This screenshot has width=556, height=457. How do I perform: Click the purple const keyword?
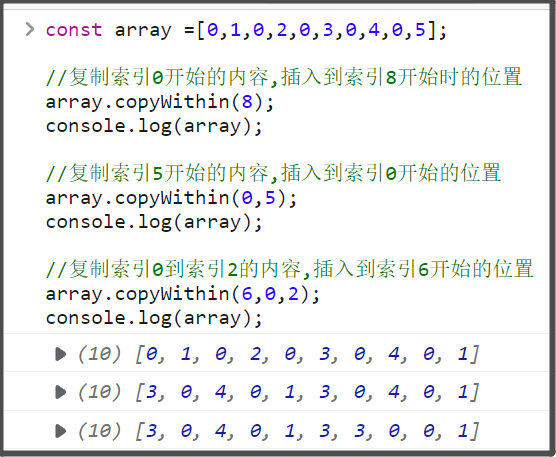tap(74, 30)
